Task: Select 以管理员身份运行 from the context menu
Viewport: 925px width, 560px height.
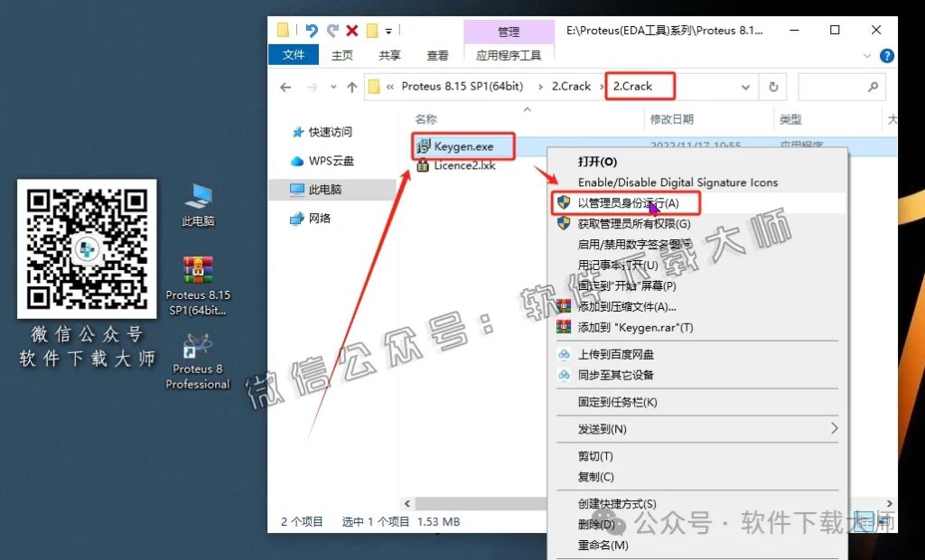Action: click(x=626, y=202)
